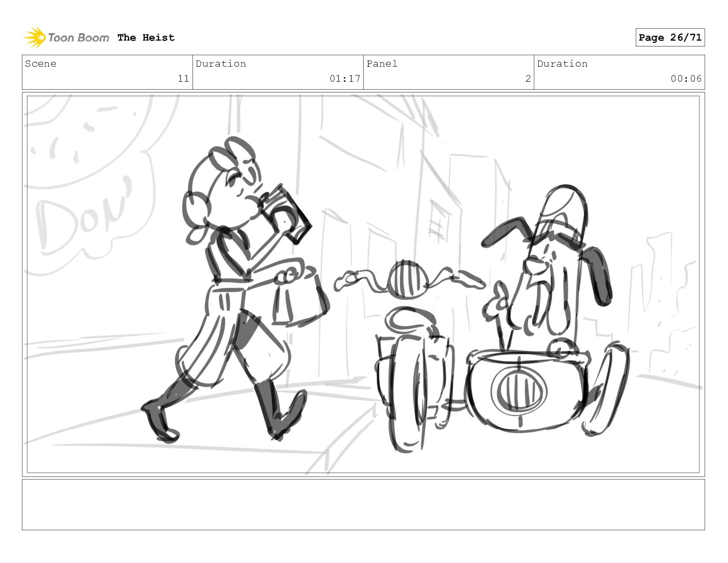Click the "Panel" header label
Screen dimensions: 728x563
pos(382,64)
